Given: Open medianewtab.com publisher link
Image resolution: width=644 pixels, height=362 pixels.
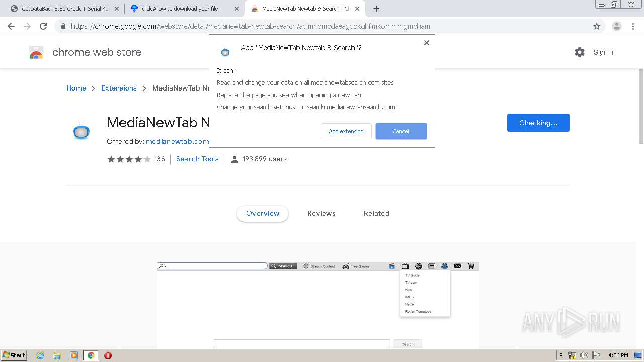Looking at the screenshot, I should 177,141.
